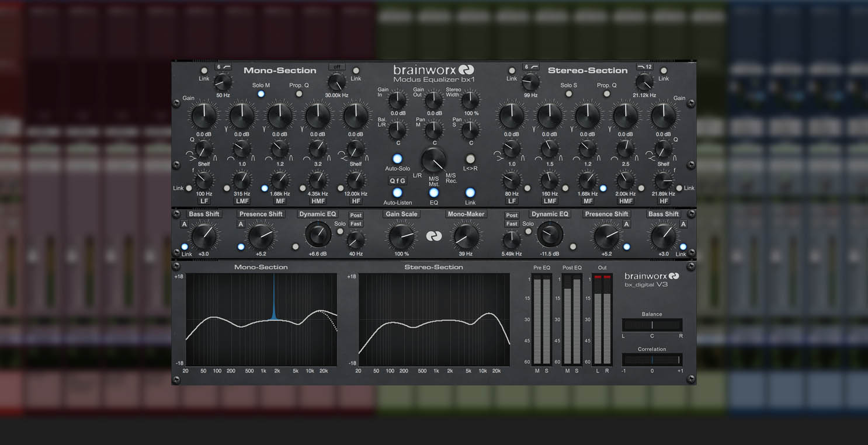Click the Stereo-Section HMF band button
Image resolution: width=868 pixels, height=445 pixels.
[x=626, y=201]
